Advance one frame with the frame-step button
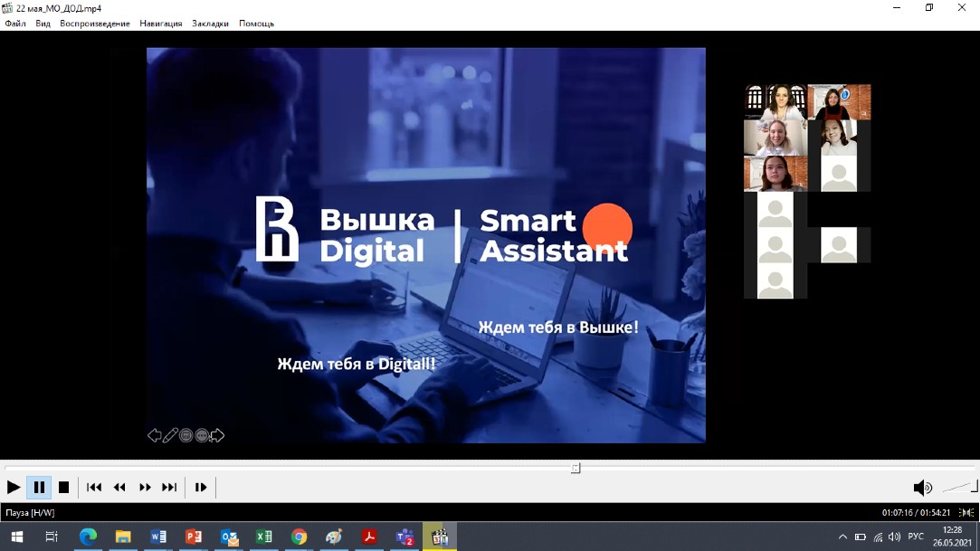This screenshot has width=980, height=551. pos(201,488)
